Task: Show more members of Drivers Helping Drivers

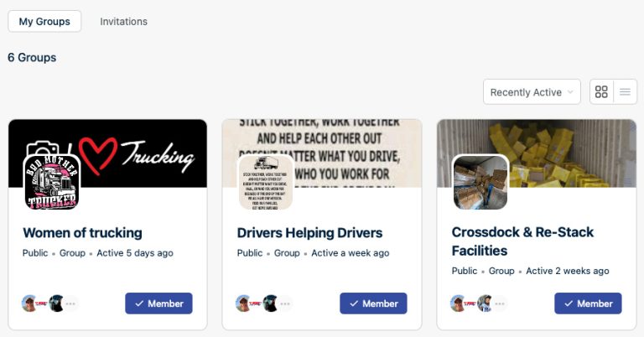Action: (x=285, y=303)
